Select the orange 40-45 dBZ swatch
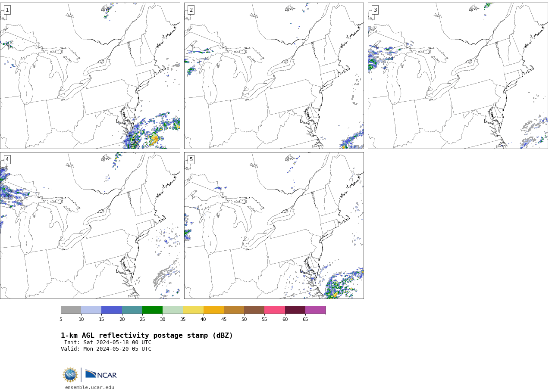 click(x=213, y=310)
